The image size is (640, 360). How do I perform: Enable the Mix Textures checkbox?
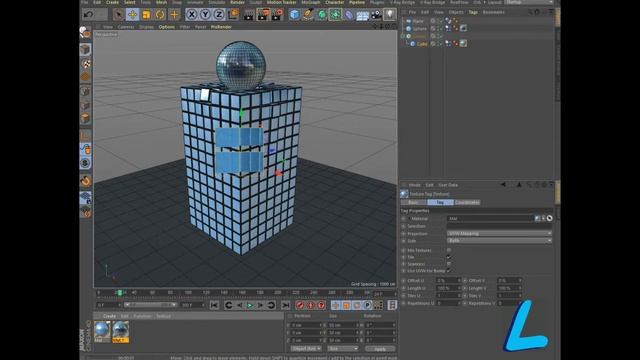[x=449, y=250]
